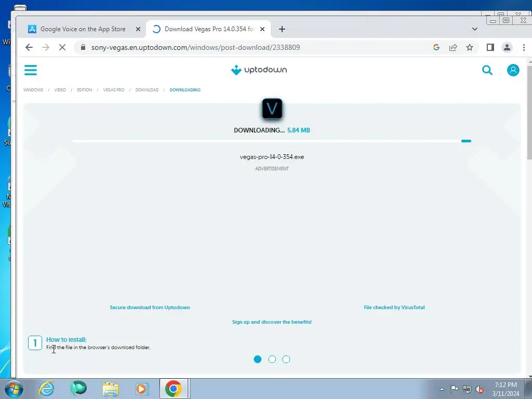This screenshot has width=532, height=399.
Task: Click the vegas-pro-14-0-354.exe file name
Action: (x=272, y=157)
